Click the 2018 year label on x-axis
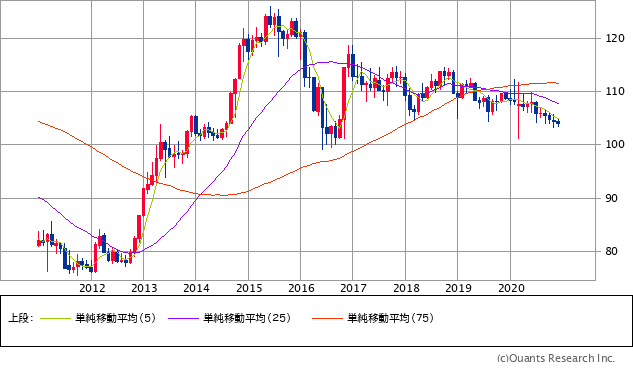The width and height of the screenshot is (633, 372). pos(406,288)
